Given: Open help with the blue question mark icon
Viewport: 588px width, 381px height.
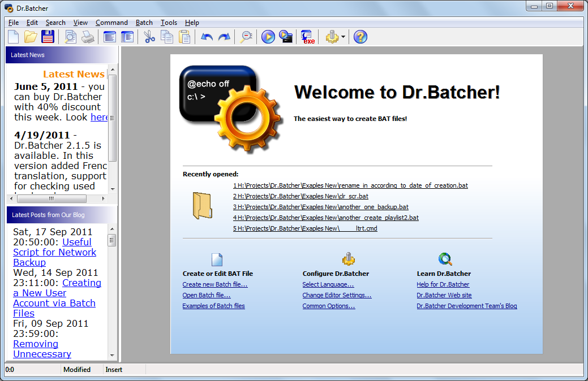Looking at the screenshot, I should pos(360,37).
